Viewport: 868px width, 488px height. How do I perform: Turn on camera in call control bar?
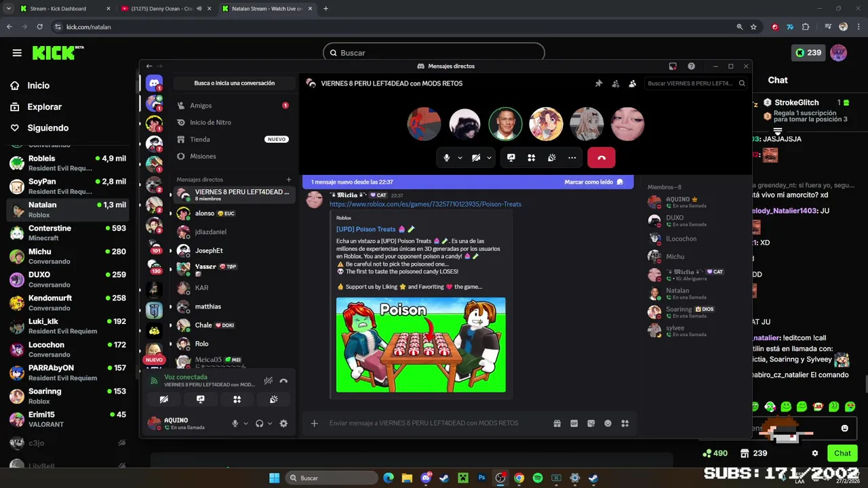click(x=476, y=157)
